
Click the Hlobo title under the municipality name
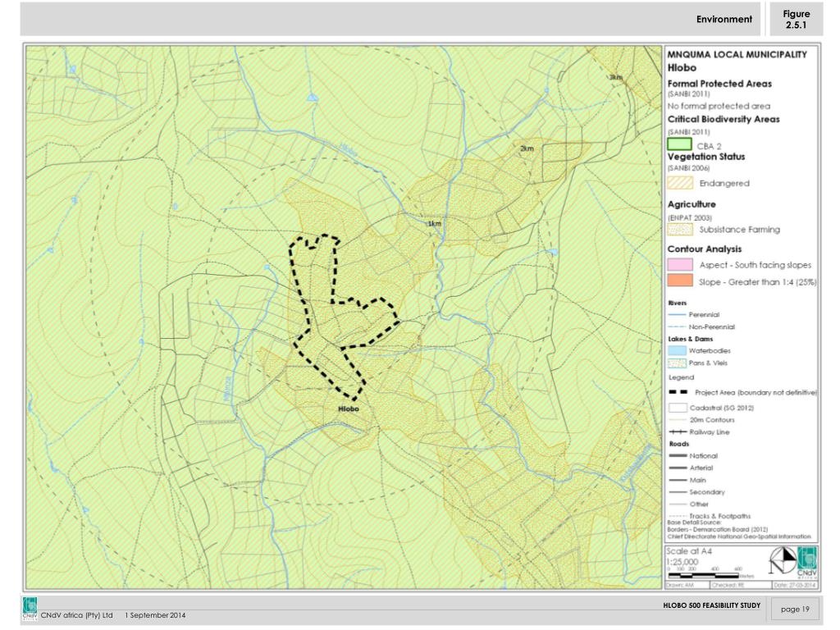682,68
